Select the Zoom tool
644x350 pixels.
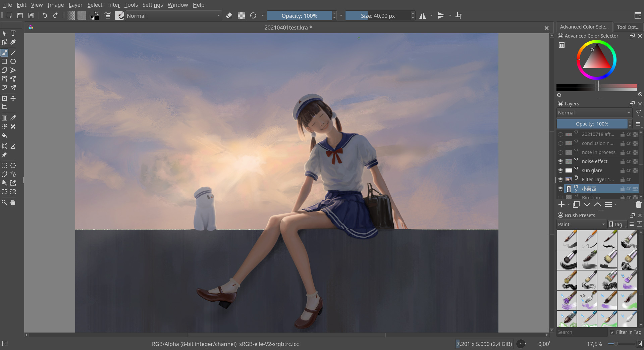(x=4, y=202)
